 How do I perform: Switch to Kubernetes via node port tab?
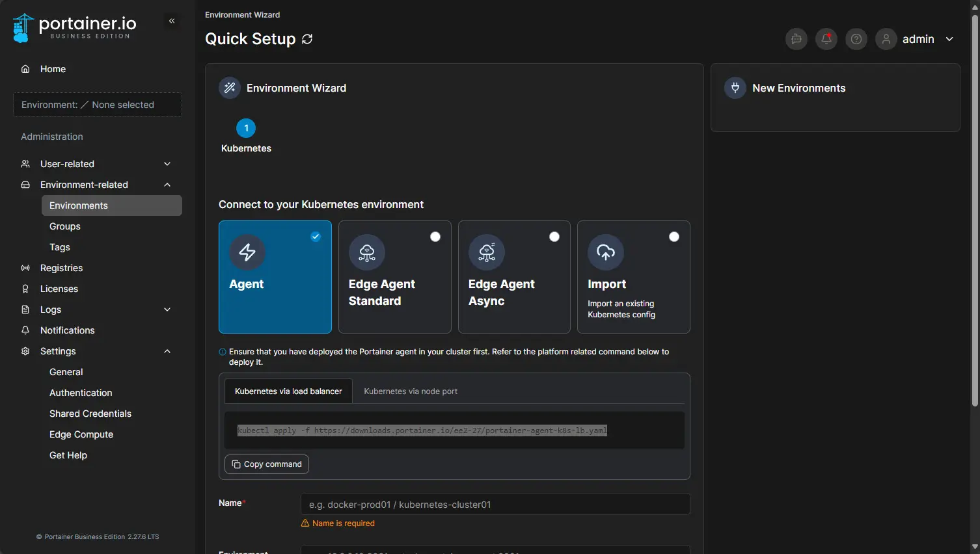(411, 391)
